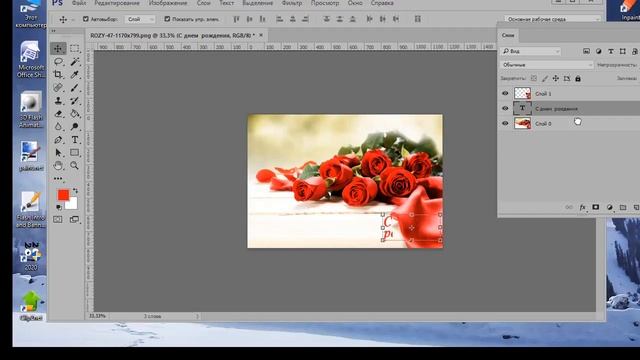This screenshot has width=640, height=360.
Task: Open the status bar info arrow
Action: [198, 316]
